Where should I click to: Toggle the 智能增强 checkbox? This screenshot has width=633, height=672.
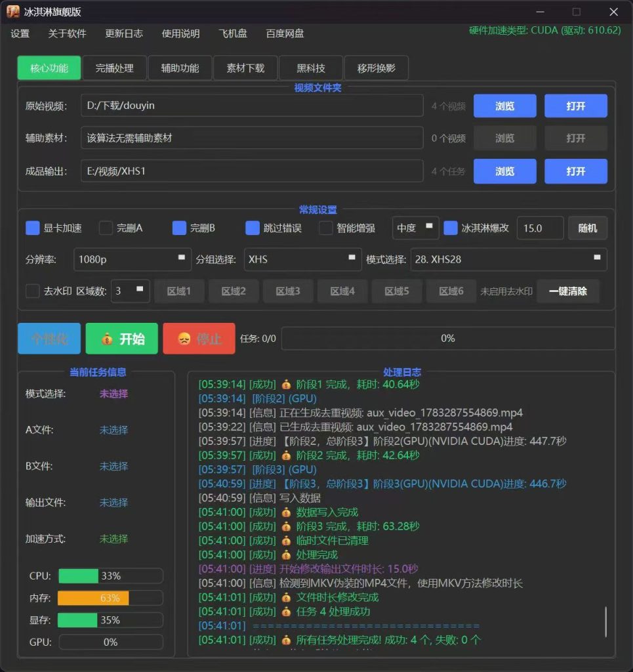(326, 228)
